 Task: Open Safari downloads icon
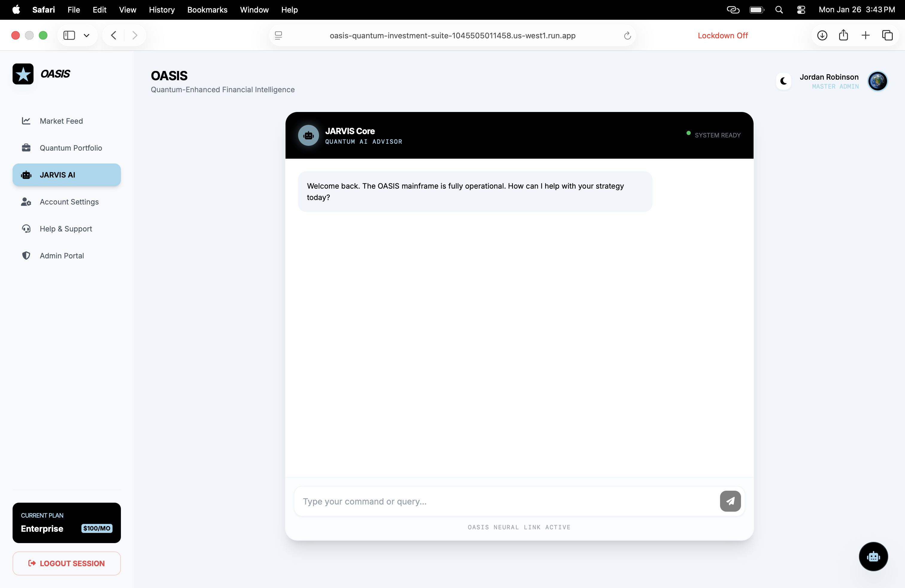[822, 35]
